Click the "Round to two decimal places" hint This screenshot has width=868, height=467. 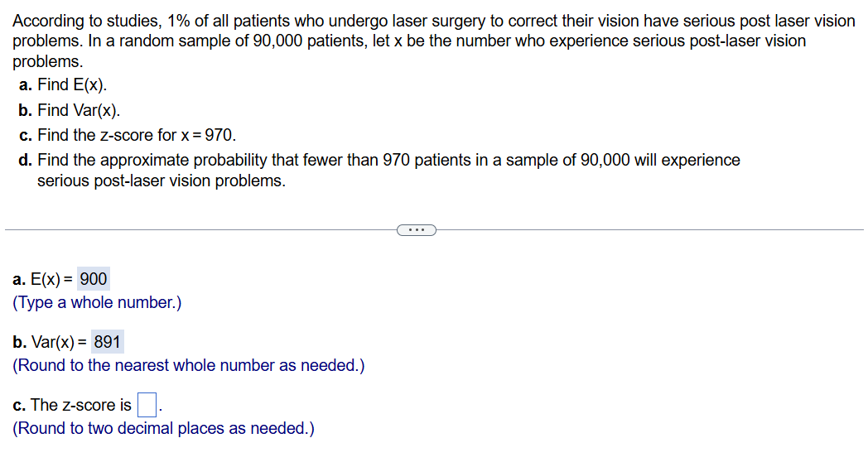point(163,428)
